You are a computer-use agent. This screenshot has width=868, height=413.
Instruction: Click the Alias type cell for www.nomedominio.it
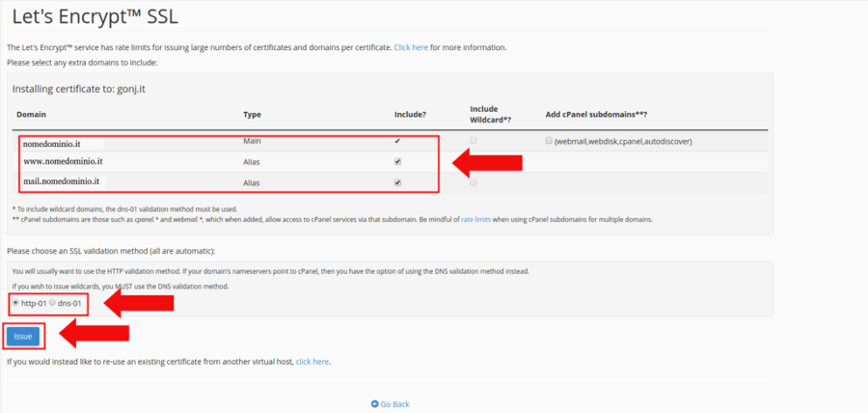pyautogui.click(x=252, y=162)
